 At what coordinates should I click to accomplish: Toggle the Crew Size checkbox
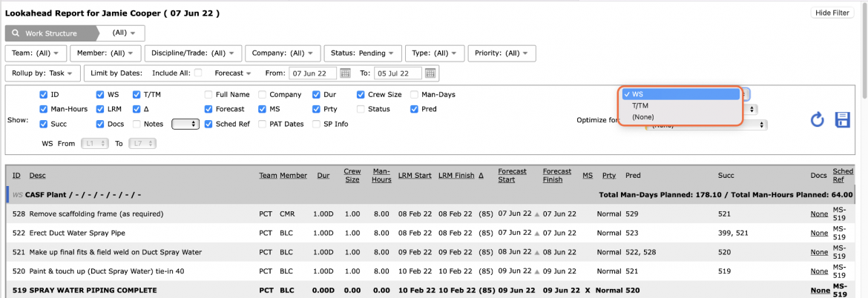point(361,95)
